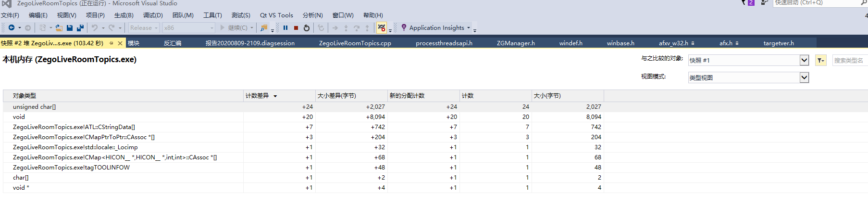The height and width of the screenshot is (221, 868).
Task: Click the 继续(C) continue button
Action: 234,28
